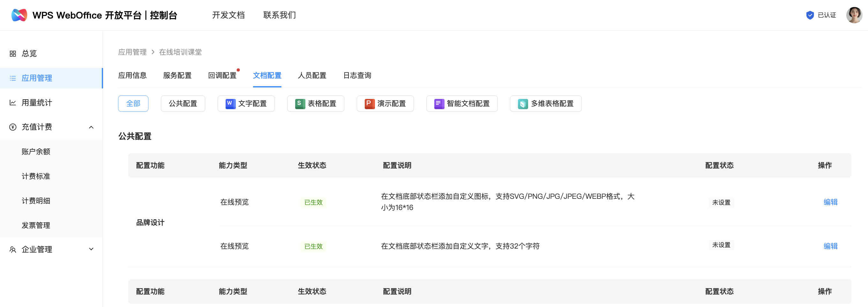
Task: Select the 演示配置 presentation icon filter
Action: tap(369, 103)
